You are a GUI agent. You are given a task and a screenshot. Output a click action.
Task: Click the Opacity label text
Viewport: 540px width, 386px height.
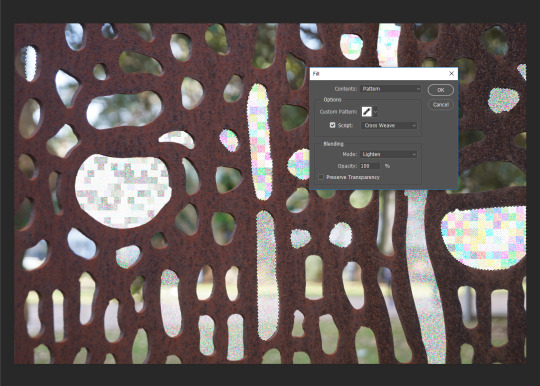347,166
